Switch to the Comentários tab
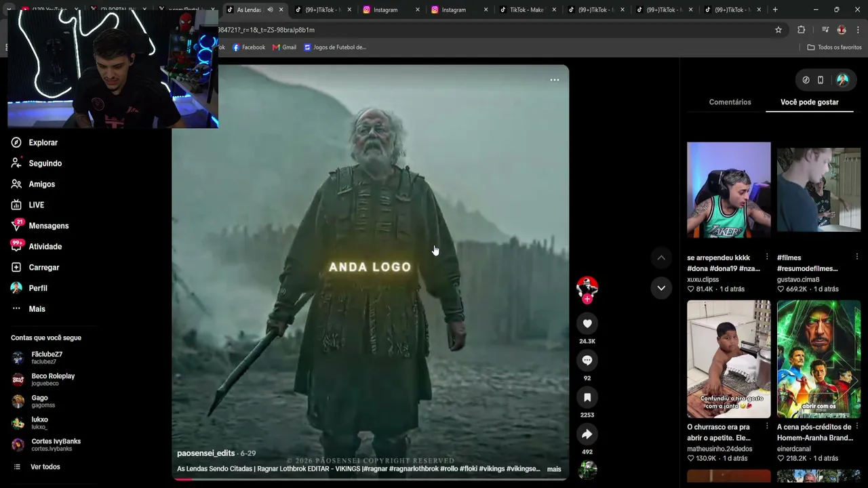The height and width of the screenshot is (488, 868). pos(730,102)
